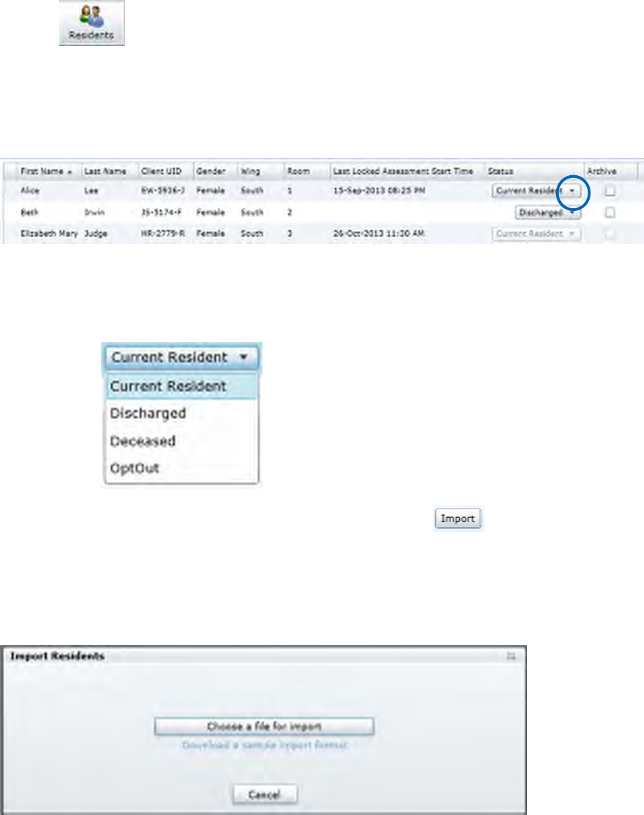The width and height of the screenshot is (644, 815).
Task: Open the Residents icon button
Action: [91, 23]
